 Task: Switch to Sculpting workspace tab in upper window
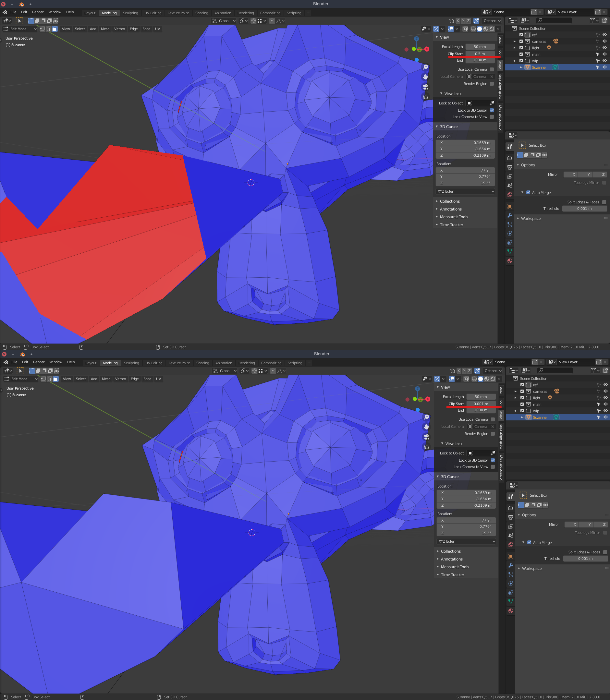click(130, 13)
